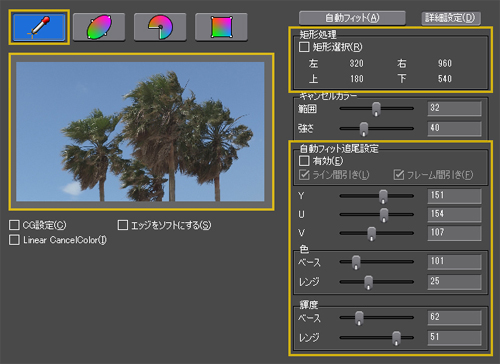Toggle フレーム間引き(F) checkbox
The height and width of the screenshot is (364, 500).
coord(399,175)
